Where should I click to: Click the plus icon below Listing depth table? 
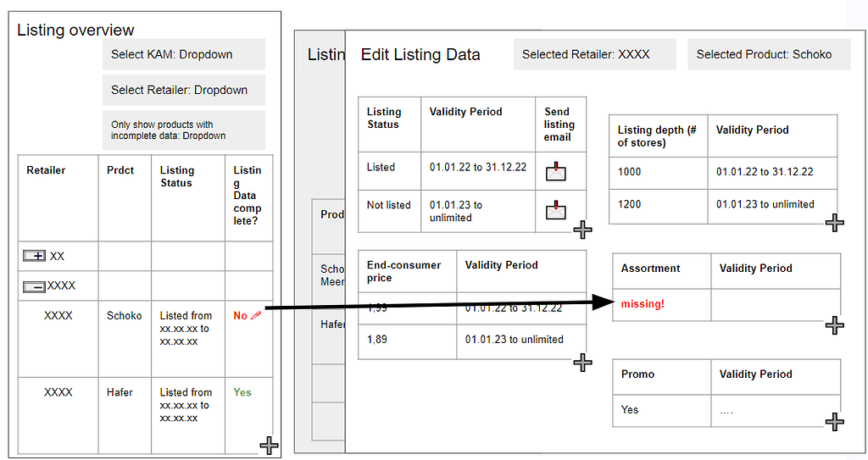pyautogui.click(x=834, y=223)
